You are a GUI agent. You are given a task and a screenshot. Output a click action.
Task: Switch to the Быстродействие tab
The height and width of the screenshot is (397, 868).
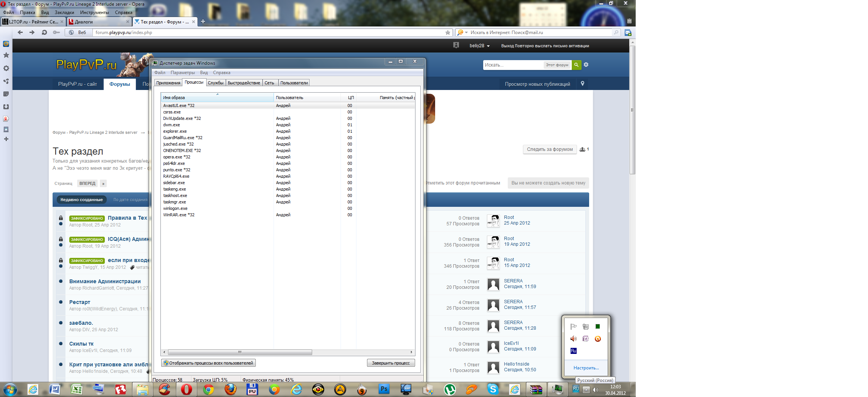click(x=244, y=83)
